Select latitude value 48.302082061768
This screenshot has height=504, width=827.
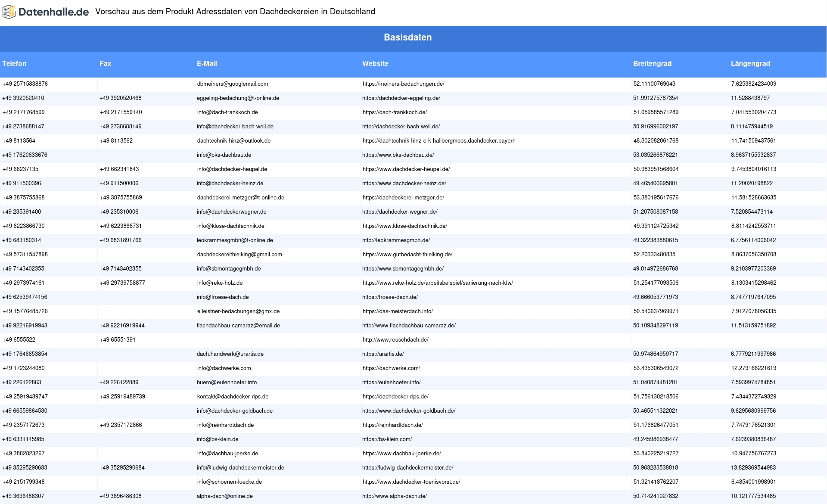pyautogui.click(x=656, y=141)
